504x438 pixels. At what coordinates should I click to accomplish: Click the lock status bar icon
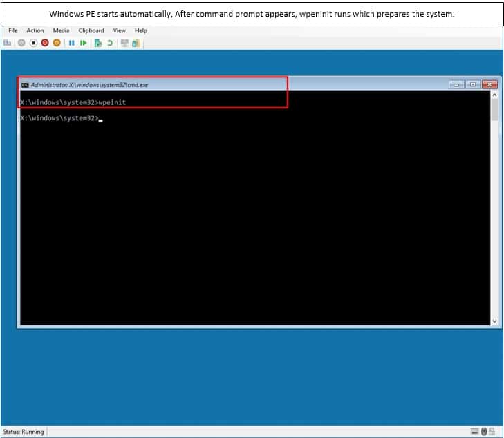(492, 432)
